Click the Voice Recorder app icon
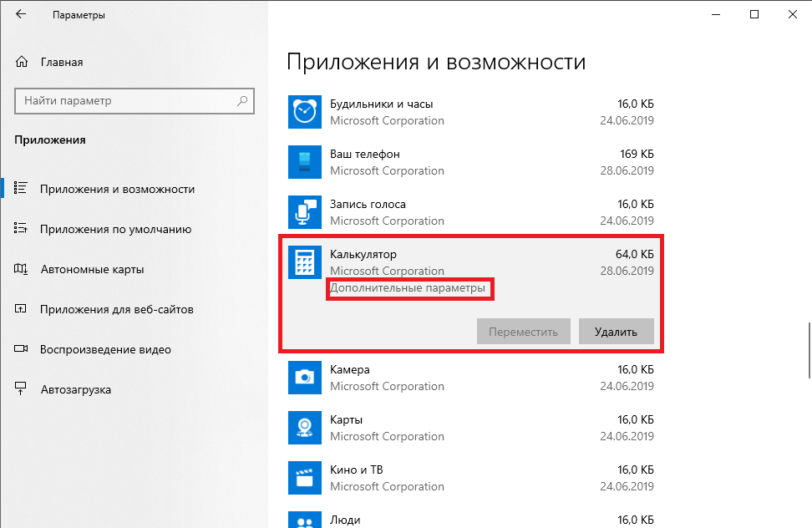The width and height of the screenshot is (812, 528). (304, 211)
